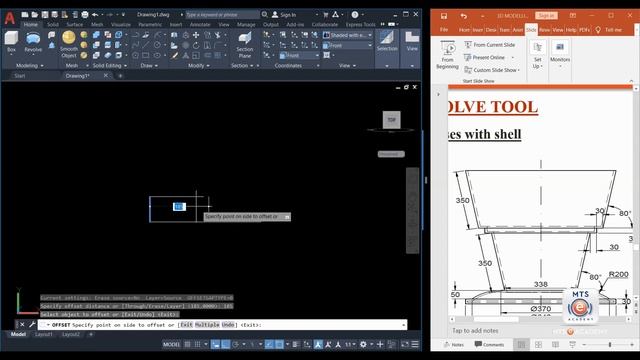Viewport: 640px width, 360px height.
Task: Pick the Ellipse tool in Draw panel
Action: [x=157, y=55]
